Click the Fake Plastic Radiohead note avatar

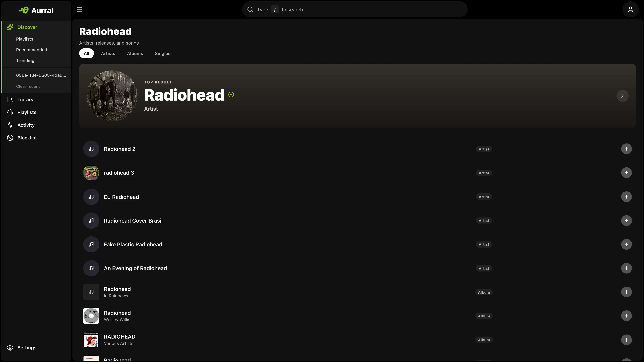91,245
